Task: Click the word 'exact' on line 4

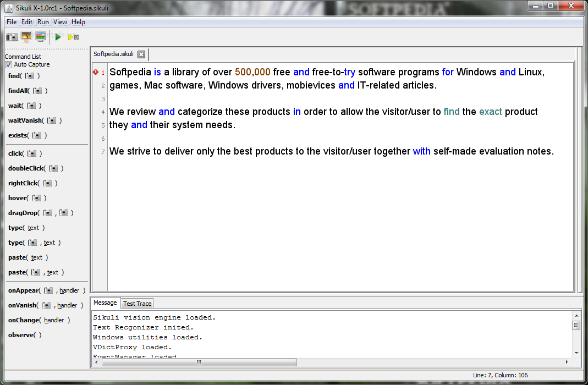Action: tap(491, 112)
